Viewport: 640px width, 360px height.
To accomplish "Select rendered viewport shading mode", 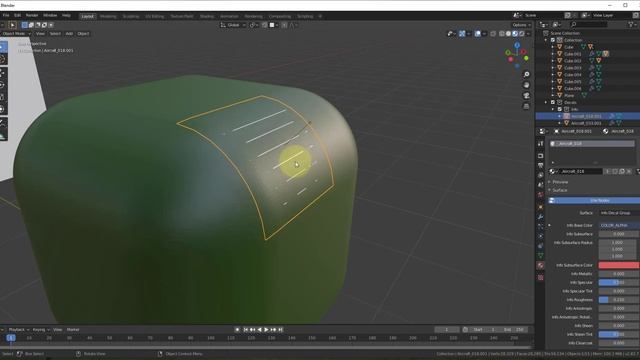I will coord(521,33).
